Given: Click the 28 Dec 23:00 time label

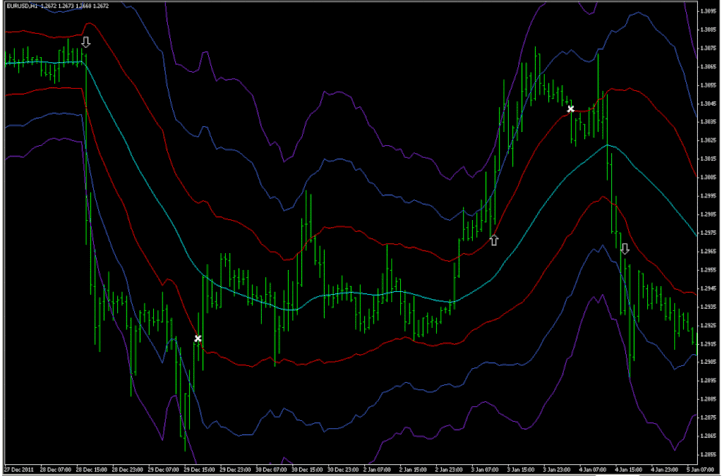Looking at the screenshot, I should click(128, 470).
